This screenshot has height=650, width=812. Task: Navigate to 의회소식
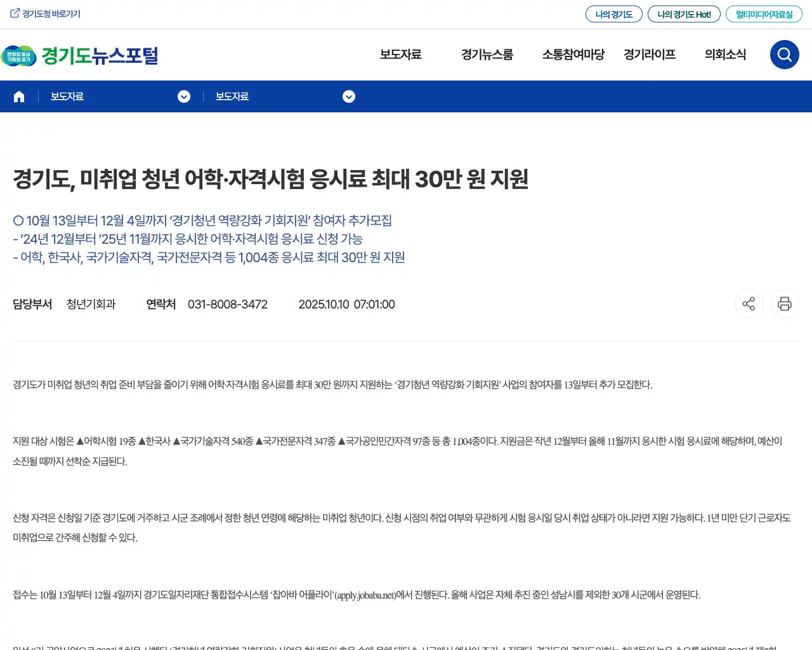(725, 55)
